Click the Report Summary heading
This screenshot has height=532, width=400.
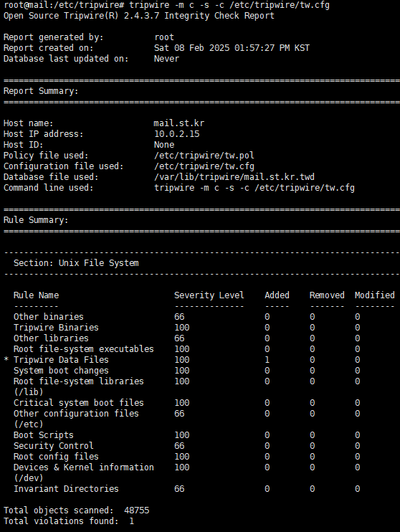[x=41, y=91]
